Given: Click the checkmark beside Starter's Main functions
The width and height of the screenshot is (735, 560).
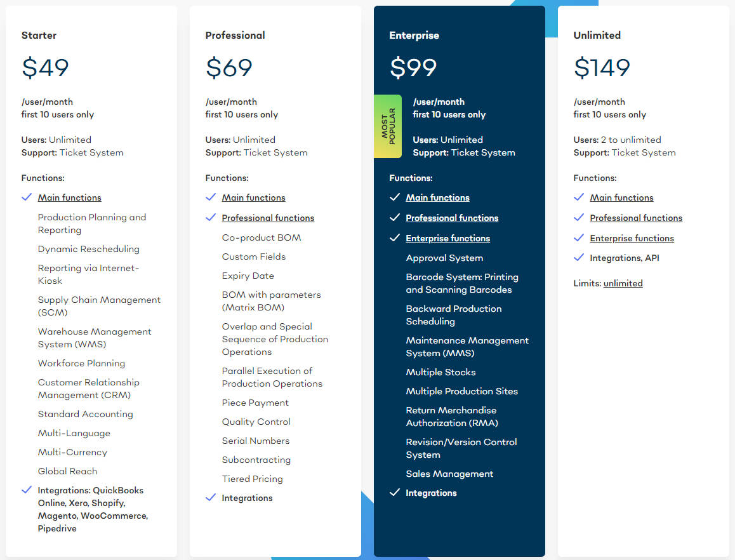Looking at the screenshot, I should coord(26,197).
